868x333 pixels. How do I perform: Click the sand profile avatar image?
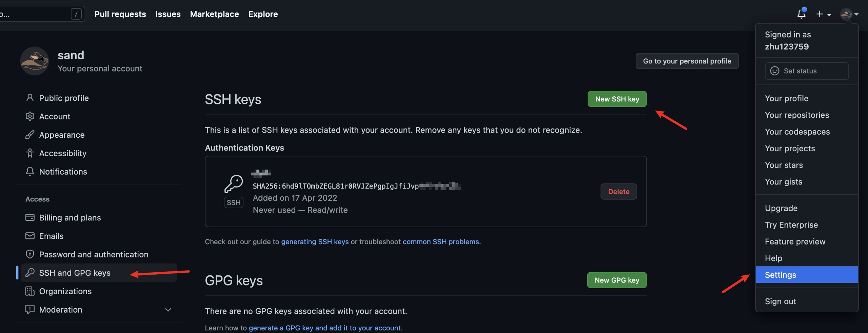[34, 61]
